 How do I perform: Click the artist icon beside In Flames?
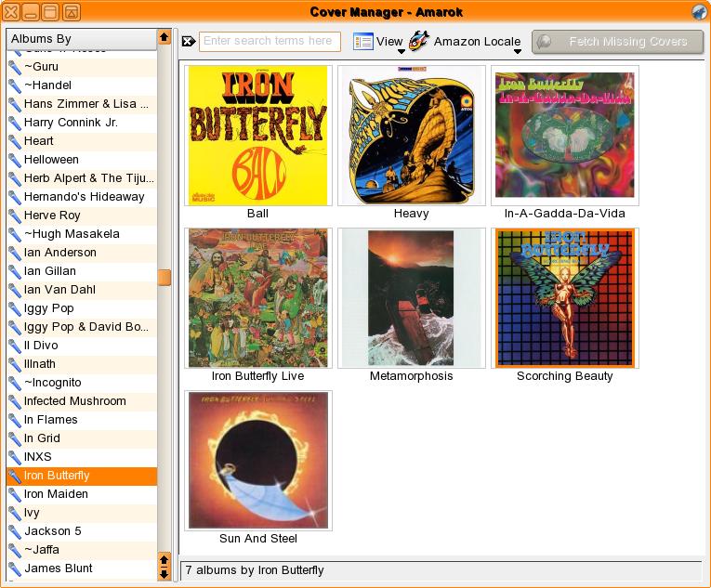coord(15,420)
